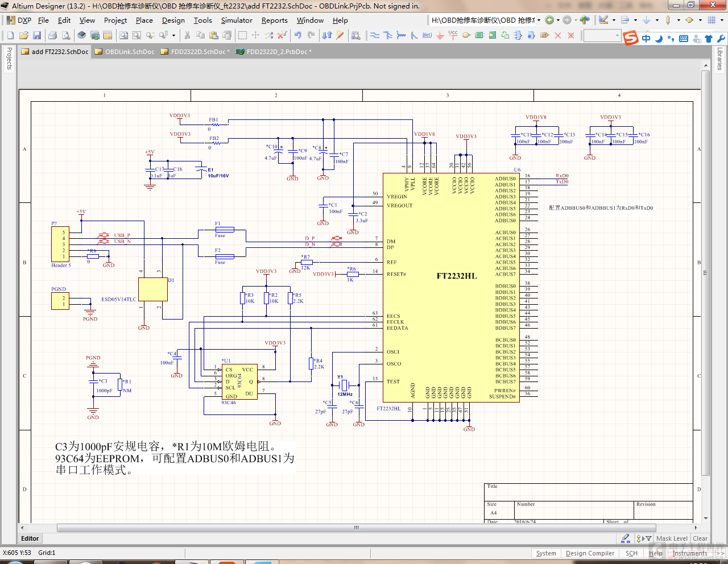
Task: Place a VCC power port
Action: click(453, 34)
